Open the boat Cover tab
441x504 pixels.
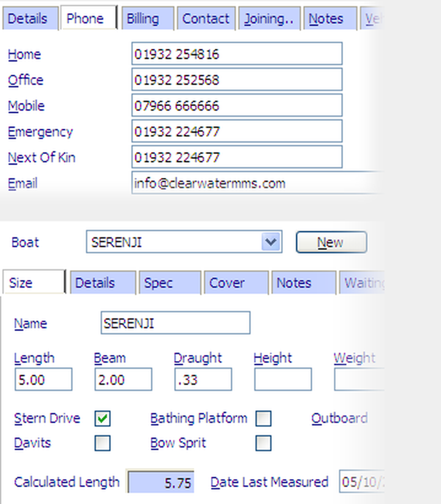coord(235,283)
